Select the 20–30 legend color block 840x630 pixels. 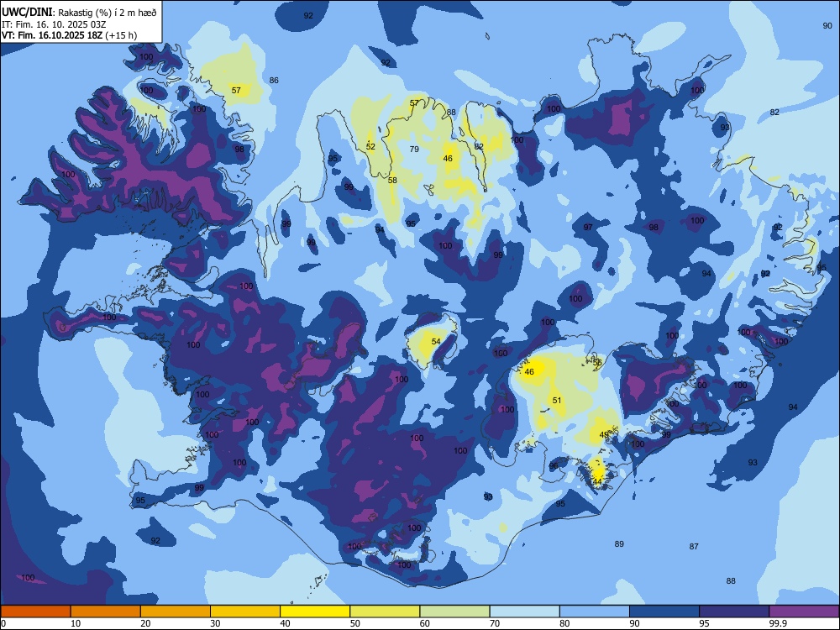pos(176,612)
